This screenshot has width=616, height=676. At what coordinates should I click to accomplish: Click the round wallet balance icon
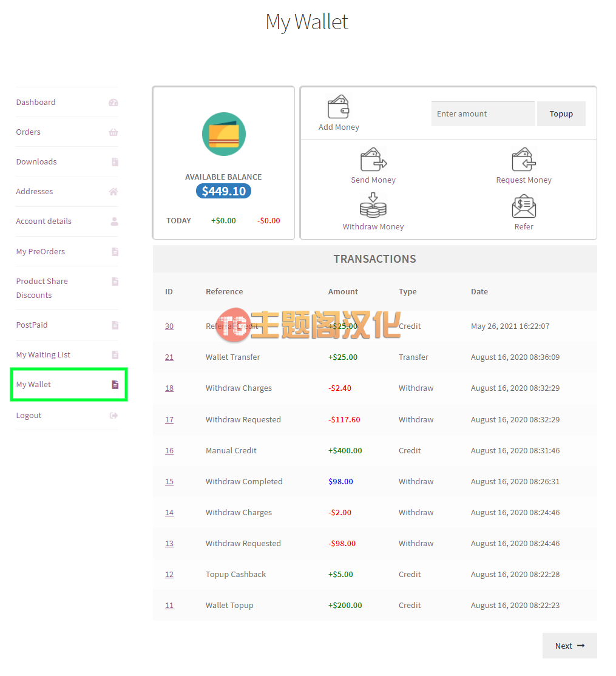pyautogui.click(x=224, y=134)
